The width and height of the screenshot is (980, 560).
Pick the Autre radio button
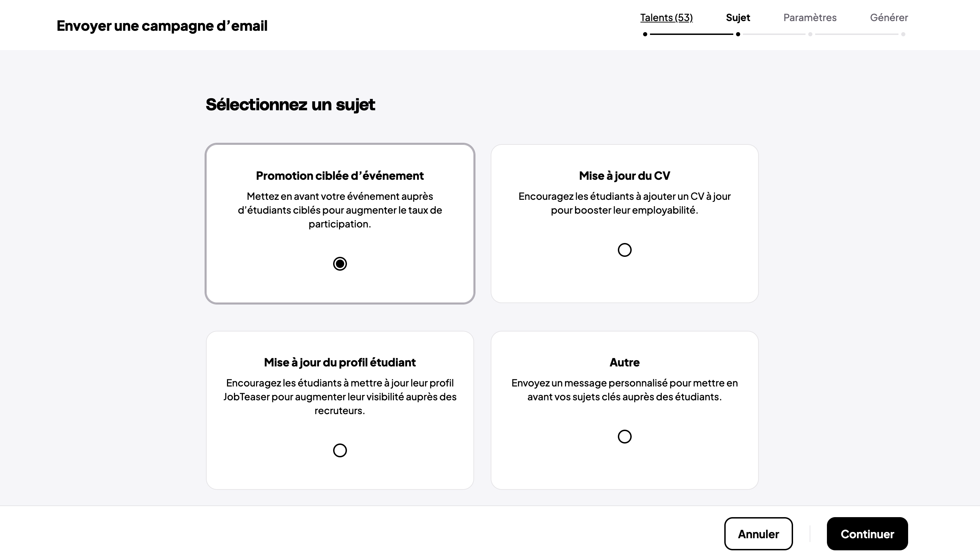[624, 437]
